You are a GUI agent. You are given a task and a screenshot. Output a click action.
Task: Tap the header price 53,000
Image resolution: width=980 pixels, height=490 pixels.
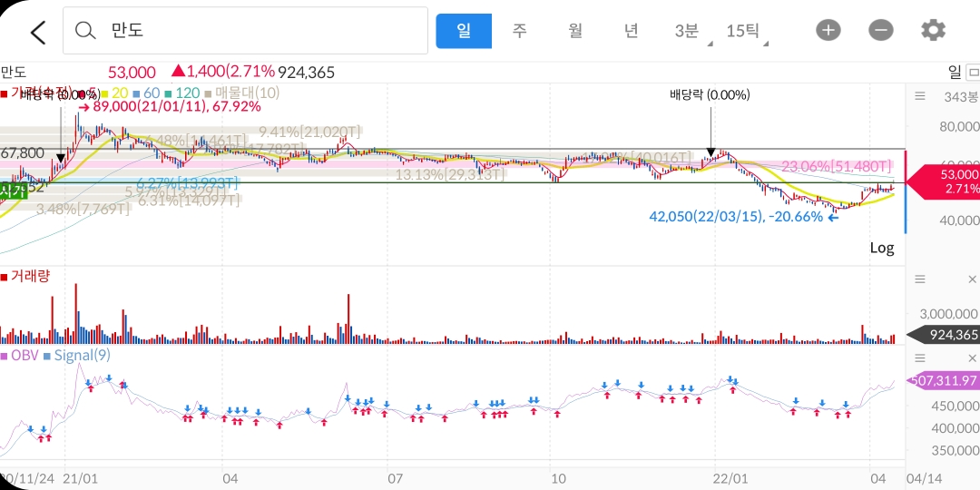(132, 73)
